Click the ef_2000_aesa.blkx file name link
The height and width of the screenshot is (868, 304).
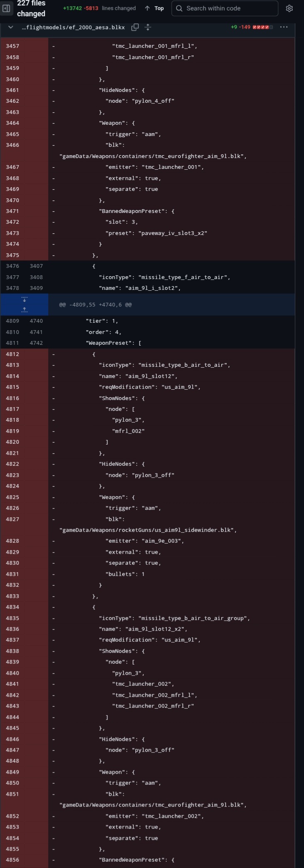[73, 27]
